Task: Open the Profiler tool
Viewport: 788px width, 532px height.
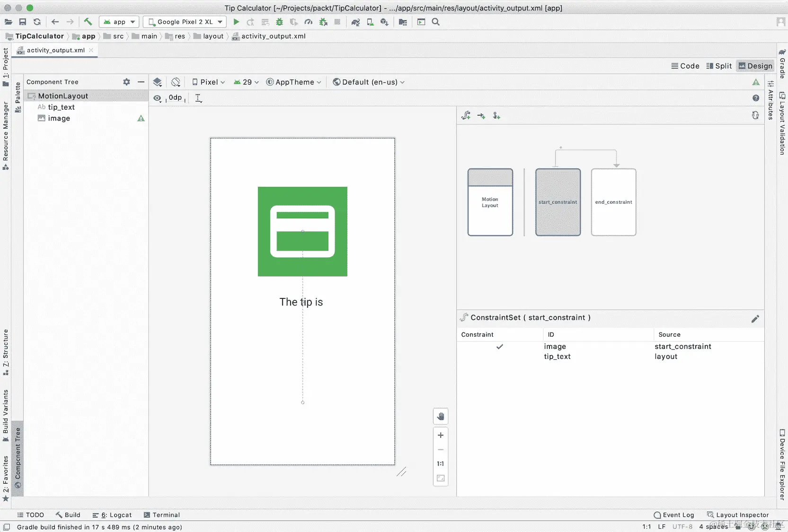Action: point(309,22)
